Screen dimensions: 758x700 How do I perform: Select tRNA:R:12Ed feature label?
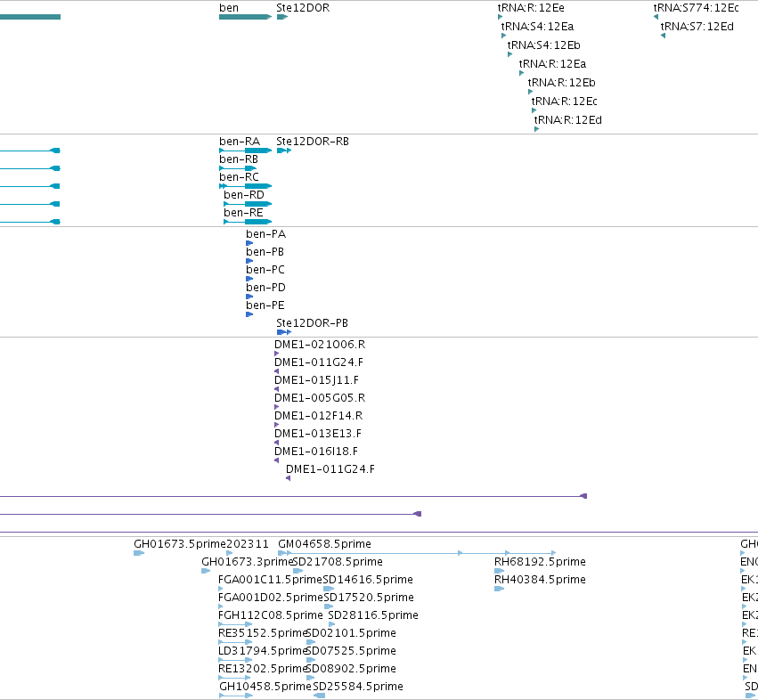567,120
